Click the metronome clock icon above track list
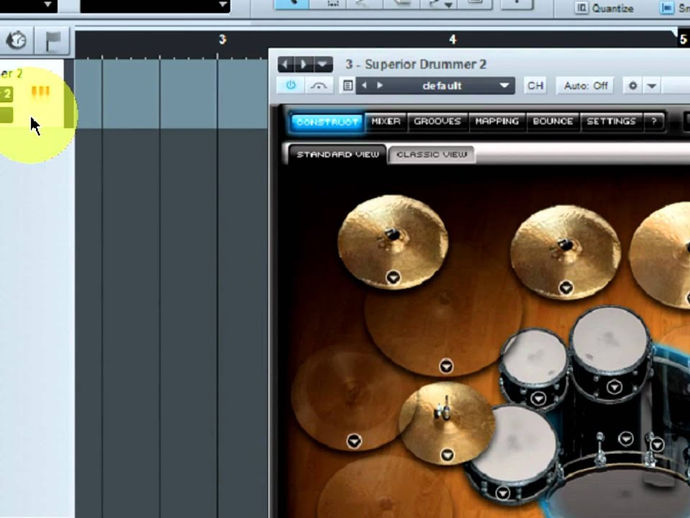The image size is (690, 518). pos(17,40)
